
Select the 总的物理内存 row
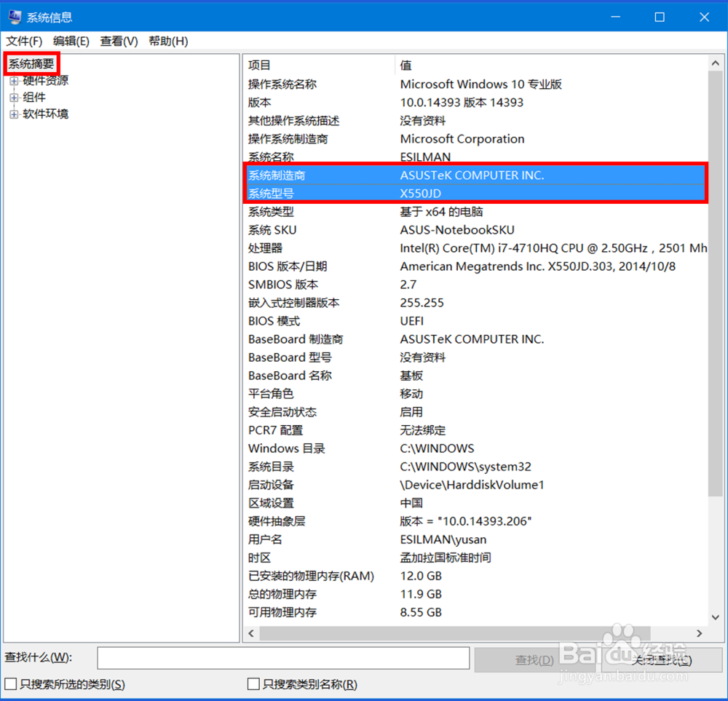[x=476, y=594]
